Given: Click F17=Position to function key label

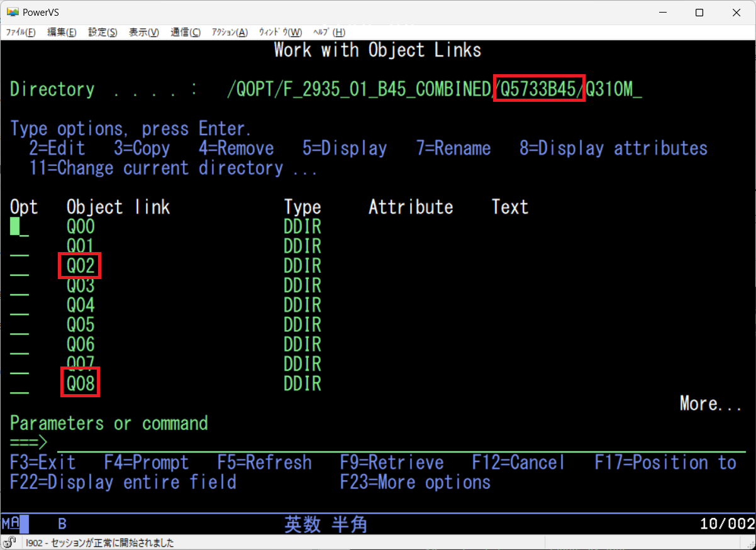Looking at the screenshot, I should (x=665, y=463).
